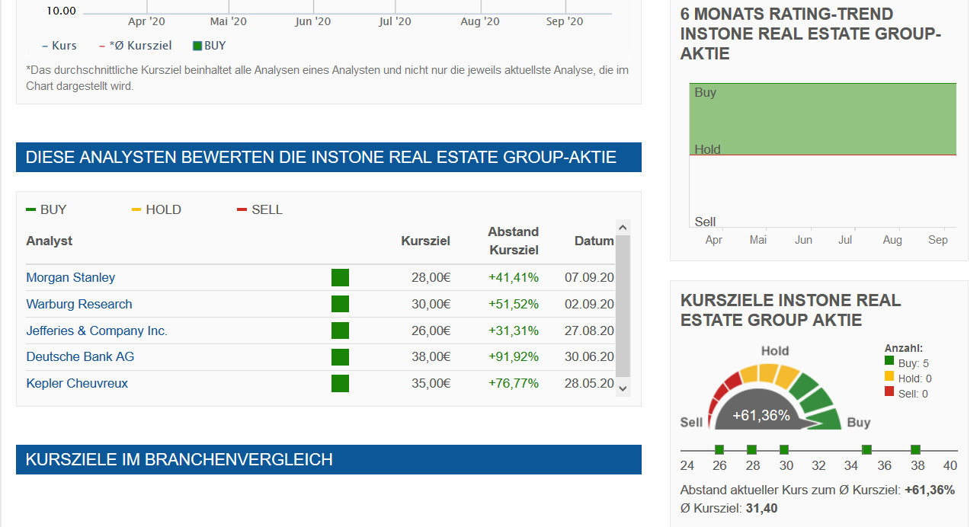Screen dimensions: 980x527
Task: Click the Analyst column header
Action: coord(50,241)
